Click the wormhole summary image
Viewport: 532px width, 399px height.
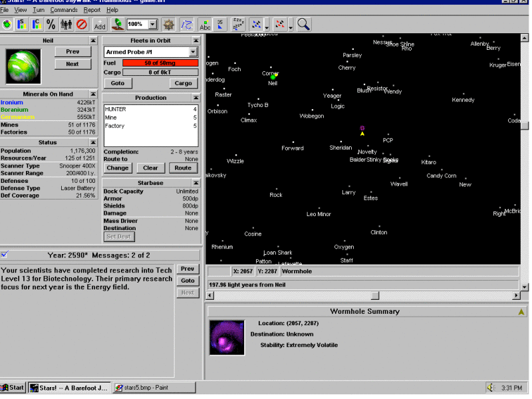(x=227, y=338)
